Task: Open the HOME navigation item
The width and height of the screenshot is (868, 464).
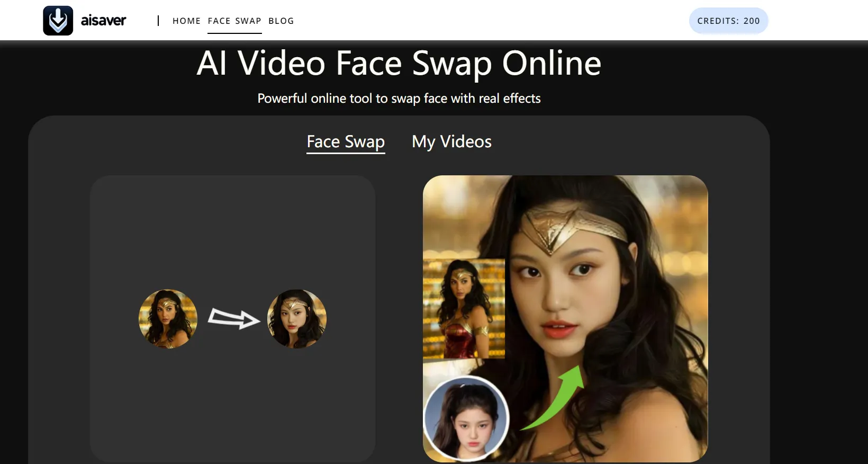Action: pyautogui.click(x=187, y=21)
